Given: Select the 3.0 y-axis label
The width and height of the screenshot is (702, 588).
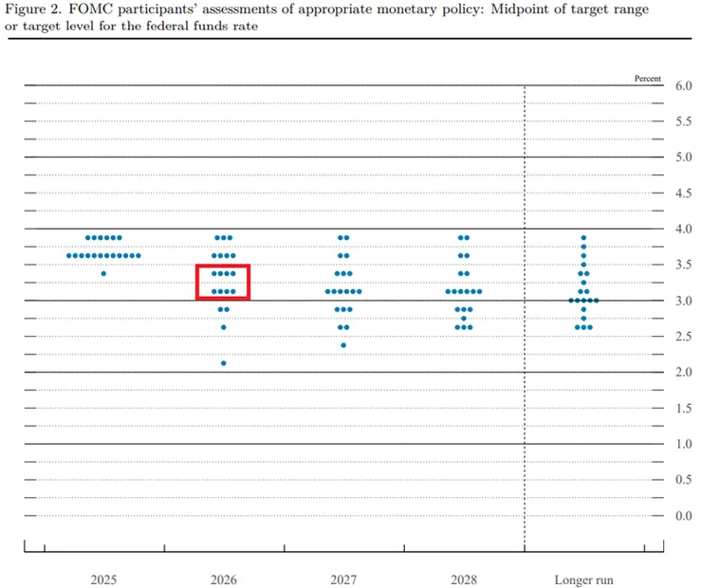Looking at the screenshot, I should 684,301.
